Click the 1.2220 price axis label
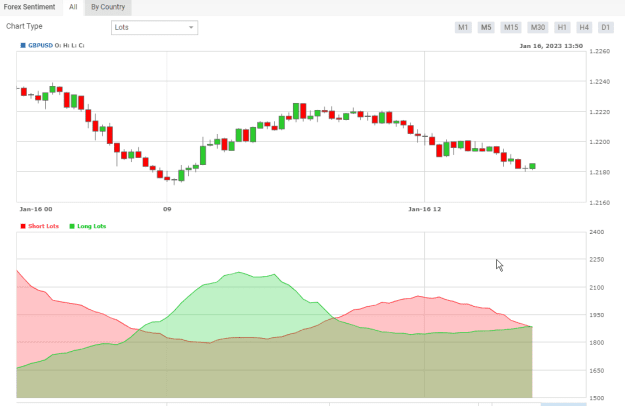 click(x=599, y=112)
